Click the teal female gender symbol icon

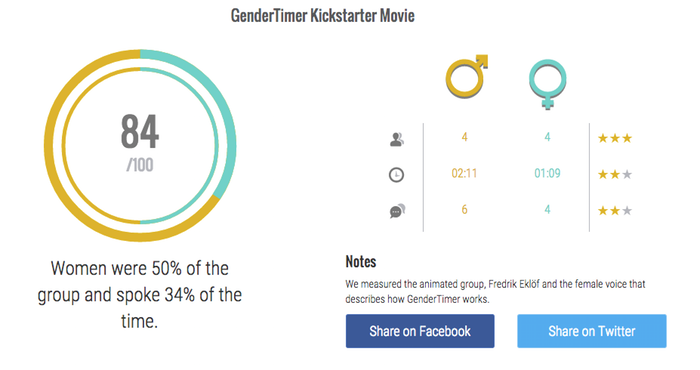click(548, 84)
